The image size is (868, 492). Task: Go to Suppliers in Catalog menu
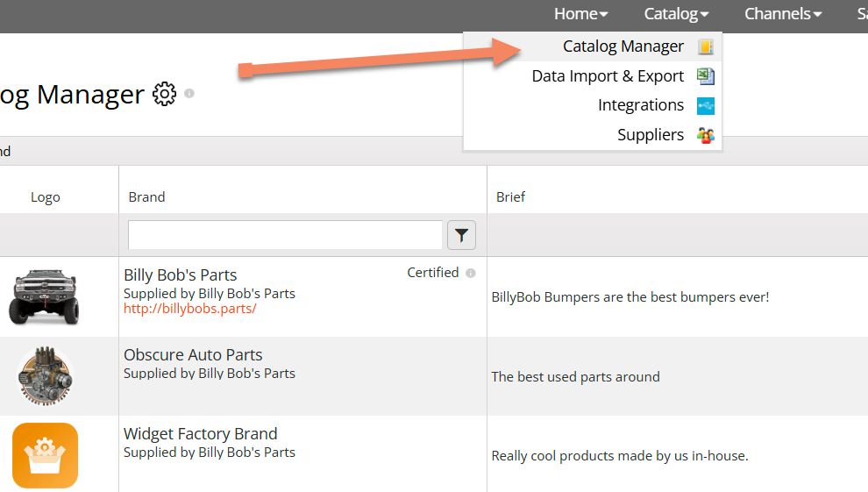coord(650,135)
